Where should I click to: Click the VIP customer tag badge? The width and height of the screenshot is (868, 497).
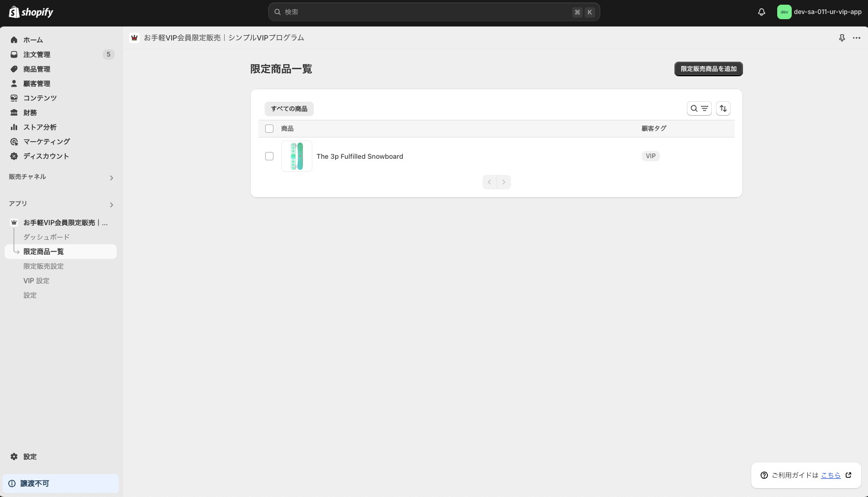coord(651,156)
